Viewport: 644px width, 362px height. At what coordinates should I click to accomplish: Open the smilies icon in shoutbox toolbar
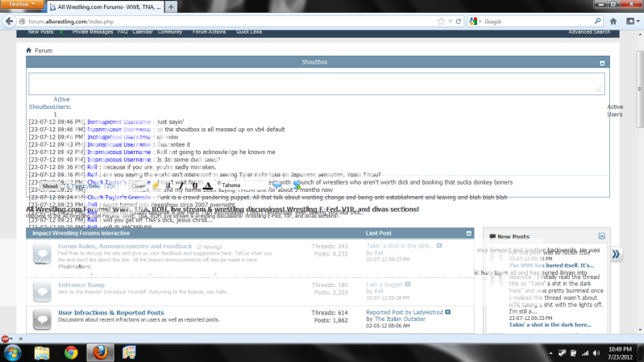click(156, 185)
